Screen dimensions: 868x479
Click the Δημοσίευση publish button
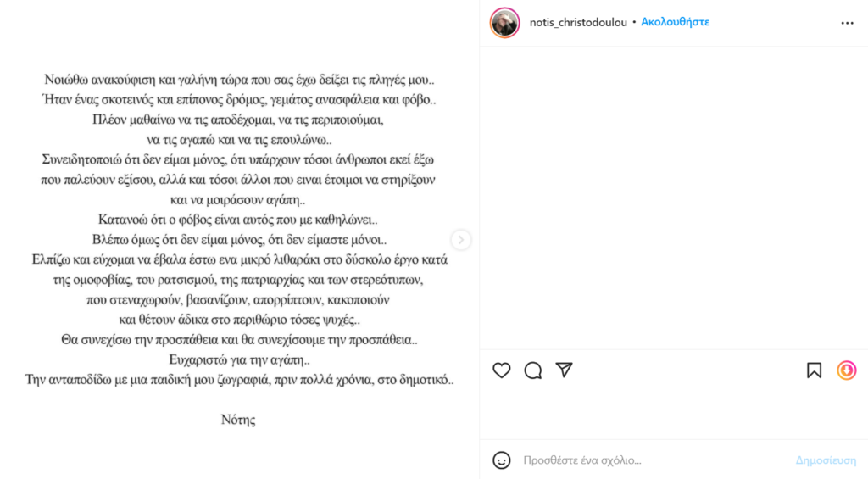click(826, 460)
